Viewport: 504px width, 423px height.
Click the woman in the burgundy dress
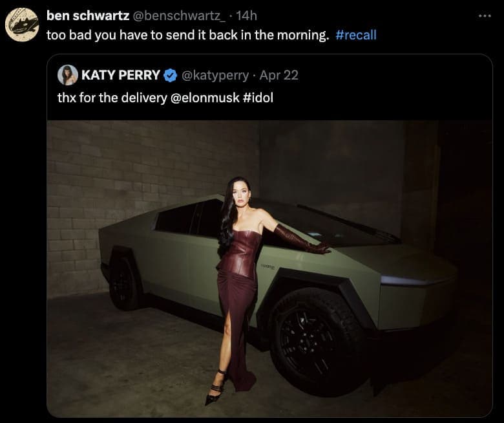click(238, 272)
